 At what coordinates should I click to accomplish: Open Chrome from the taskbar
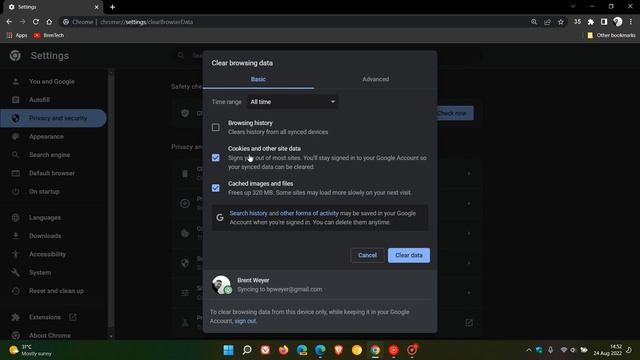pyautogui.click(x=375, y=350)
